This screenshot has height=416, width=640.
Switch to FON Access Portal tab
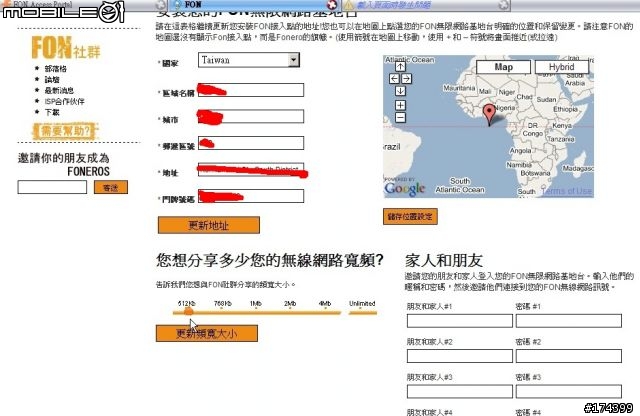(x=82, y=4)
